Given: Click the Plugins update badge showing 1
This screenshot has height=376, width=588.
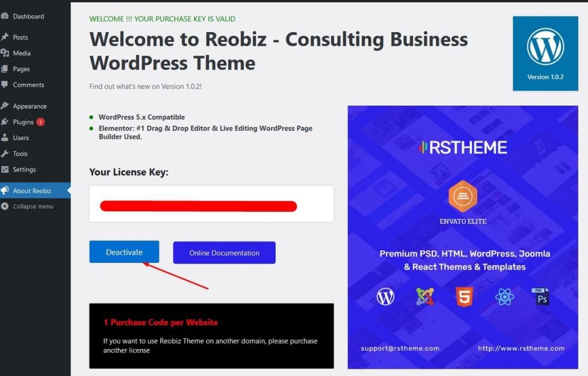Looking at the screenshot, I should coord(41,122).
